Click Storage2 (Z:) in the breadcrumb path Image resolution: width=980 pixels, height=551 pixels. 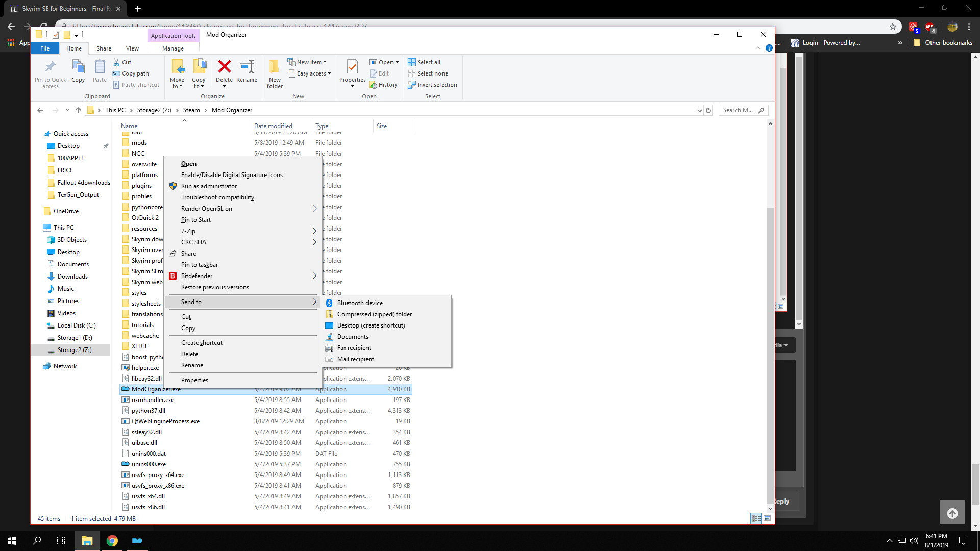[154, 110]
